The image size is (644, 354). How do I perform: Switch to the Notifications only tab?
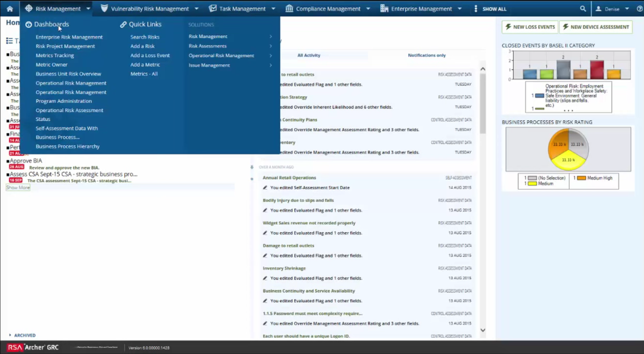point(427,55)
